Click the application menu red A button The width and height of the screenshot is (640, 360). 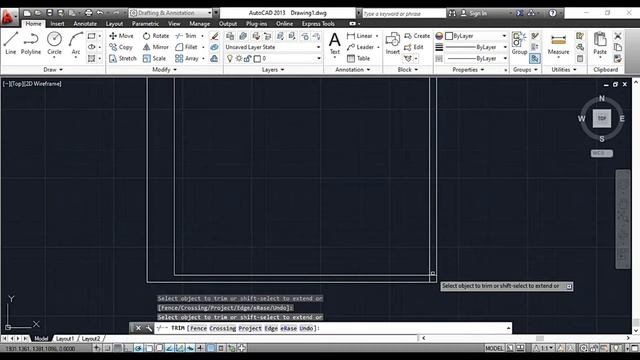click(8, 17)
